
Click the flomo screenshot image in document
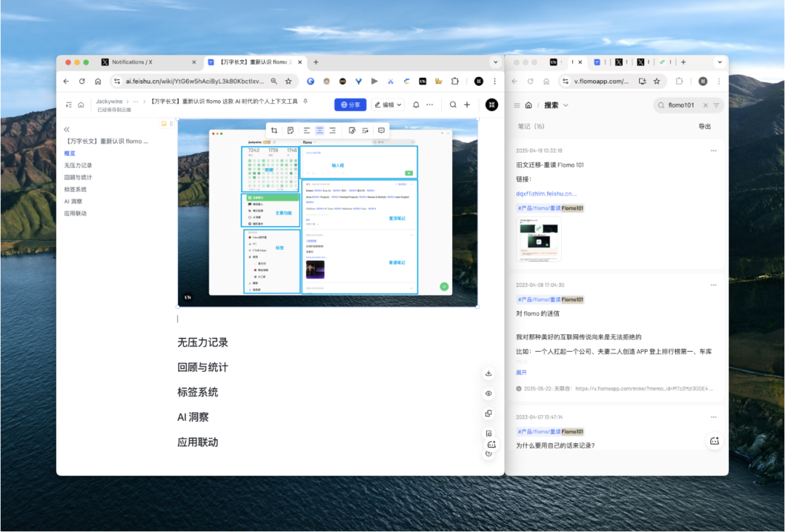pyautogui.click(x=327, y=213)
